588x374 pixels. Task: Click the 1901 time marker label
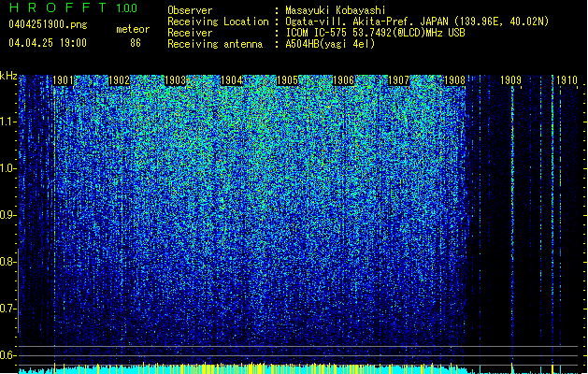click(63, 80)
